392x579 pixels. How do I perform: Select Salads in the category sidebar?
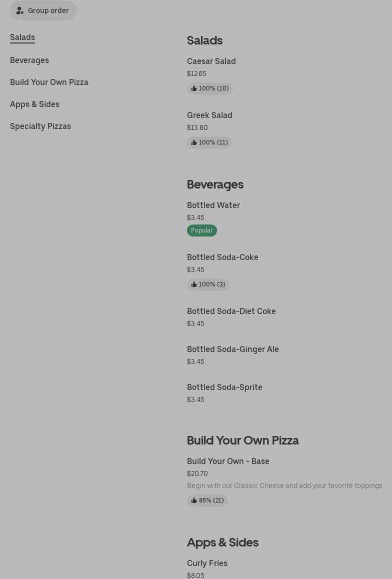(22, 37)
